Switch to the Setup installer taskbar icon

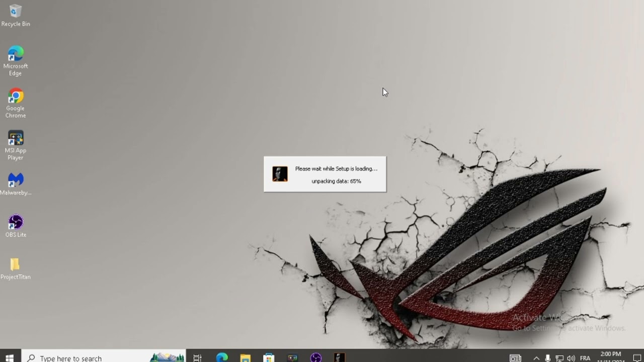pos(340,358)
